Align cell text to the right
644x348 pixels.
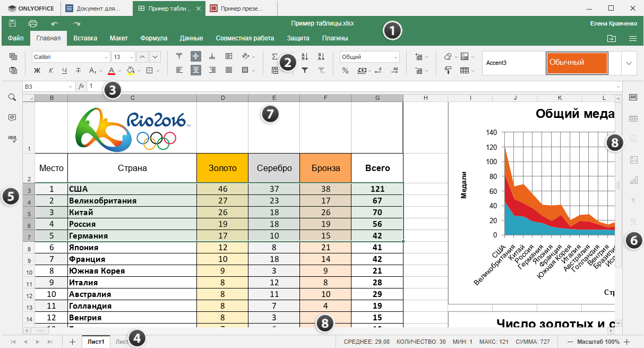(x=212, y=70)
